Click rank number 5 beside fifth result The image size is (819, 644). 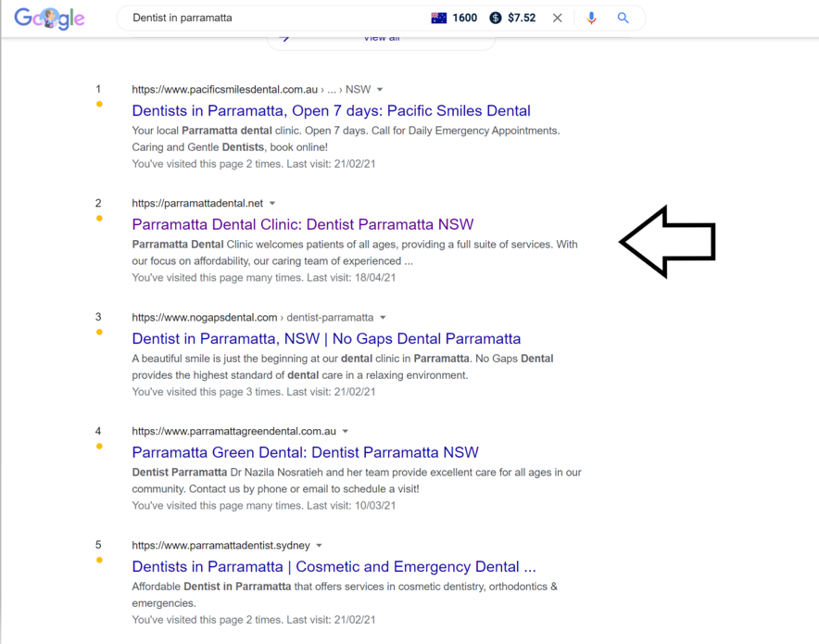point(98,545)
